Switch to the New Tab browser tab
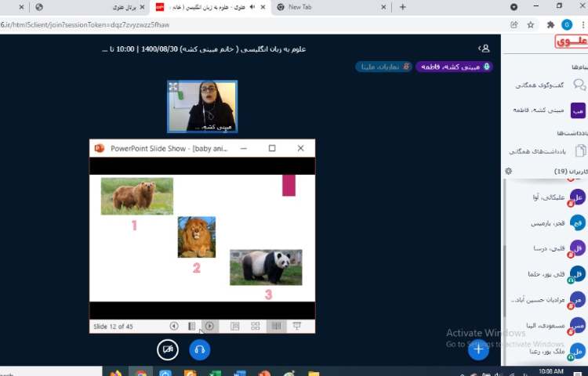The height and width of the screenshot is (376, 588). point(330,7)
